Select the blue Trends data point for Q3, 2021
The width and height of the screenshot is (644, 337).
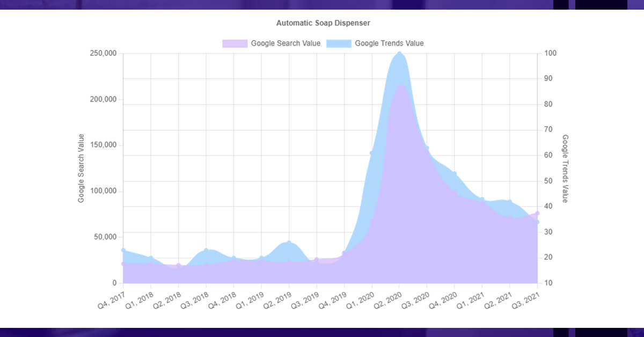point(537,222)
